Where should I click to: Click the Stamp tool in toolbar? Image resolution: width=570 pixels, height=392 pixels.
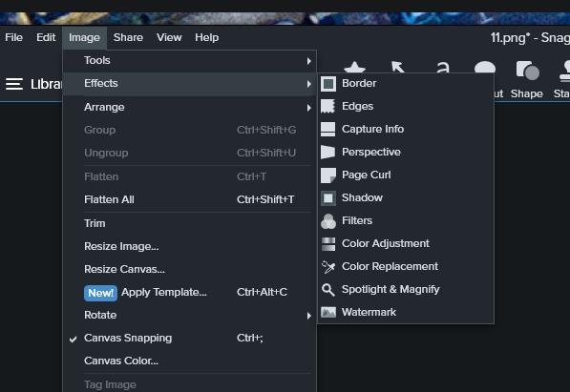(561, 80)
